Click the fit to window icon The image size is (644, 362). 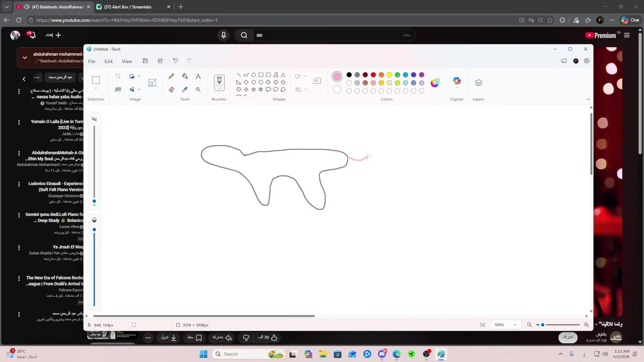[482, 325]
